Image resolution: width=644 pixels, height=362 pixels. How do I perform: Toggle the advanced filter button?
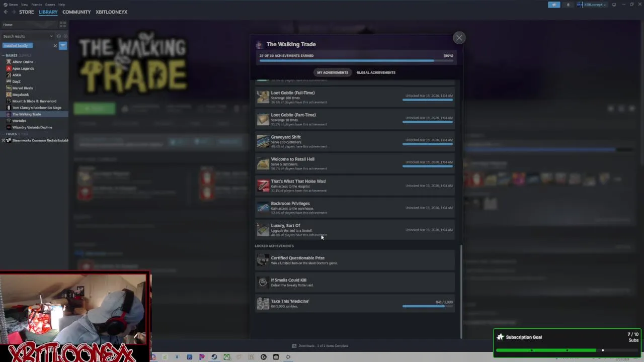[x=63, y=46]
